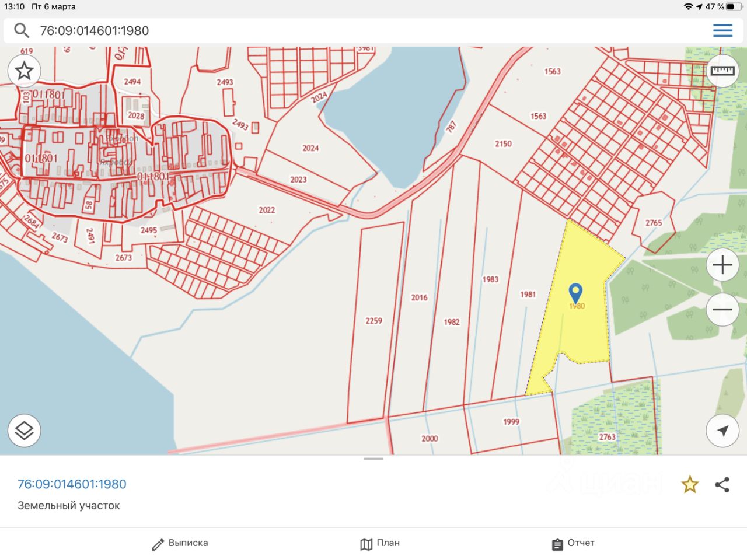Viewport: 747px width, 560px height.
Task: Zoom out of the map
Action: pyautogui.click(x=722, y=310)
